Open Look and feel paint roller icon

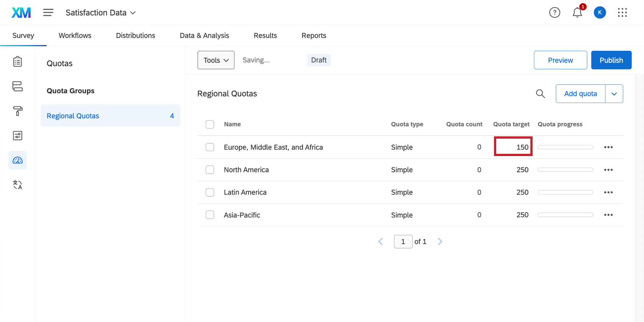pos(17,111)
